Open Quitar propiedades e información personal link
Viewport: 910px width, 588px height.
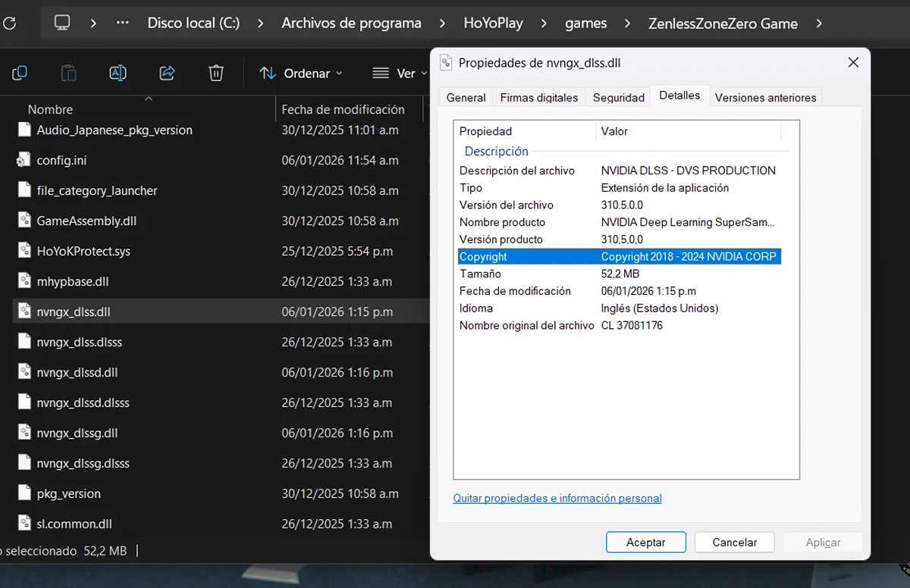(557, 498)
